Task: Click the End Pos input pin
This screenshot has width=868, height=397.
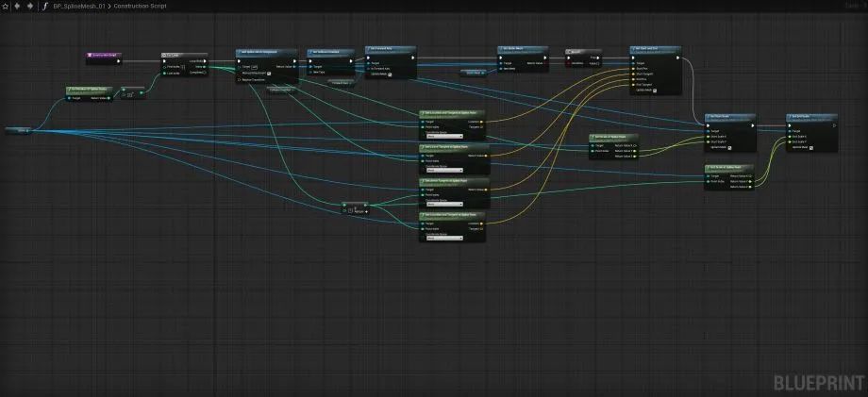Action: (633, 79)
